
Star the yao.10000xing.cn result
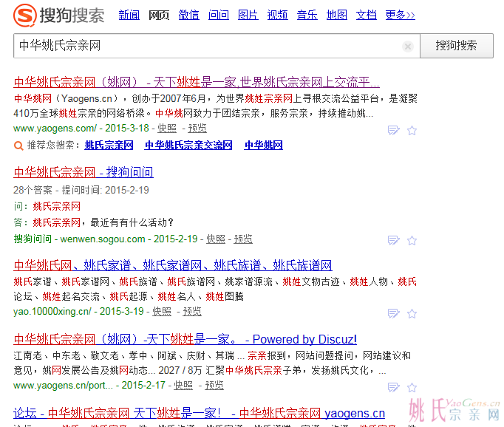tap(412, 313)
